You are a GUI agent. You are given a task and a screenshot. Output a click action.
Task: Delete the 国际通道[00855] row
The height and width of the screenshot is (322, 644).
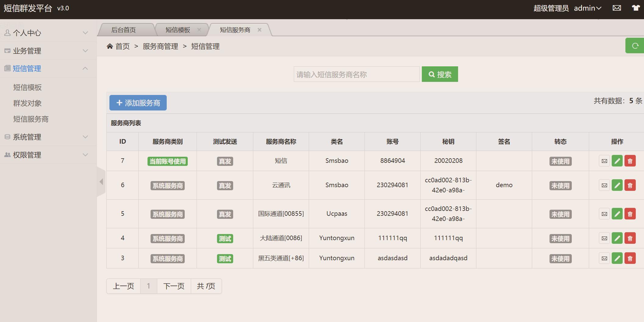coord(630,214)
